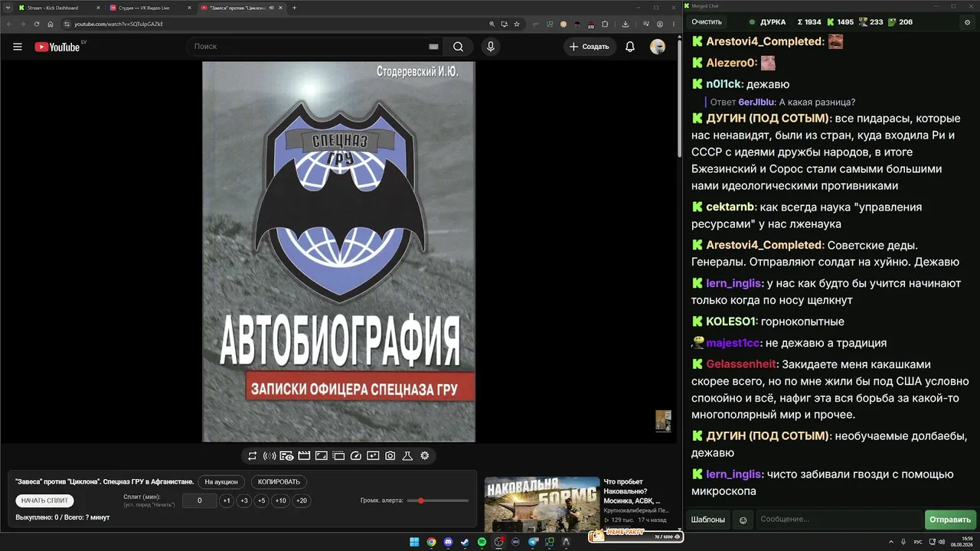The image size is (980, 551).
Task: Reload the browser page
Action: 36,24
